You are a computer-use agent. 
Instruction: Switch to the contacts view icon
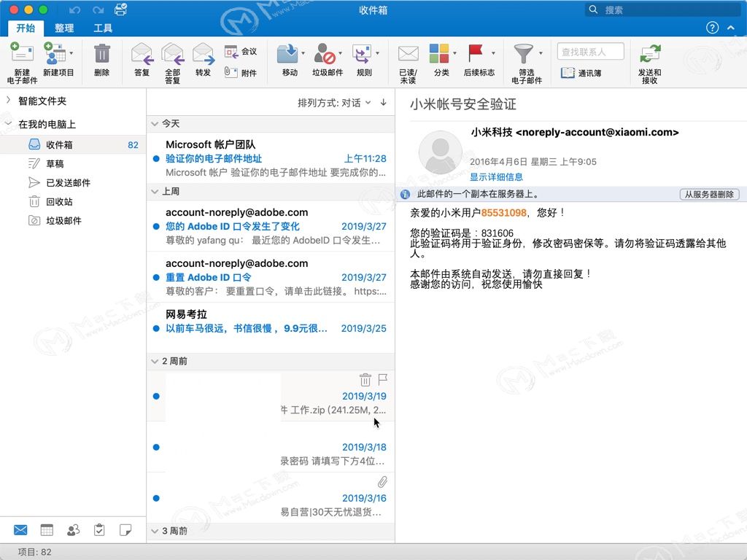point(73,530)
